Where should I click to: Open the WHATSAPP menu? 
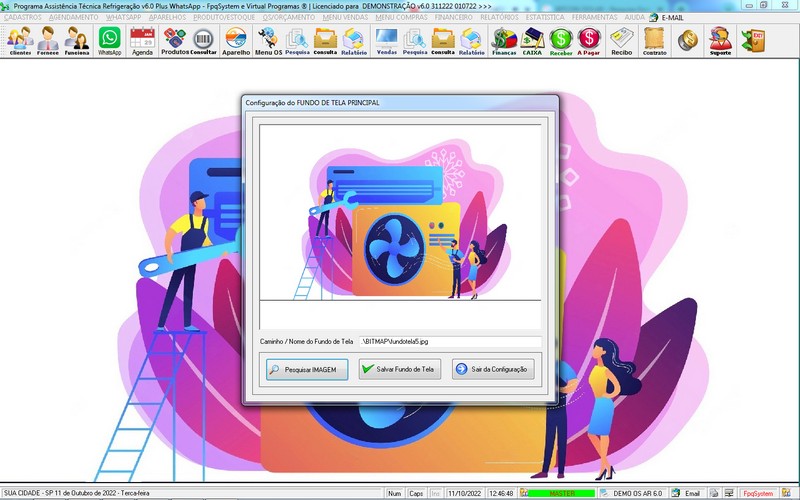123,17
